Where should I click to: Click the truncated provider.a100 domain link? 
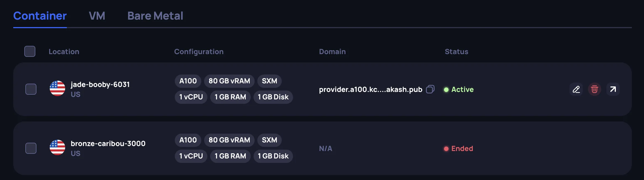pos(371,89)
